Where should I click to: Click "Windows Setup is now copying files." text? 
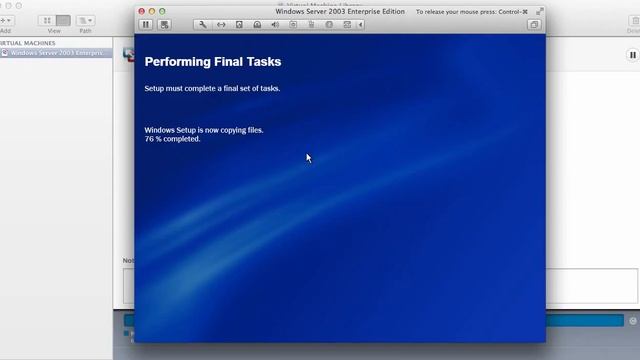point(204,130)
